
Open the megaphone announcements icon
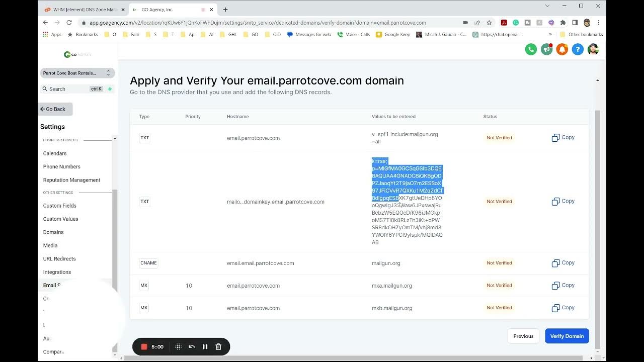tap(546, 49)
